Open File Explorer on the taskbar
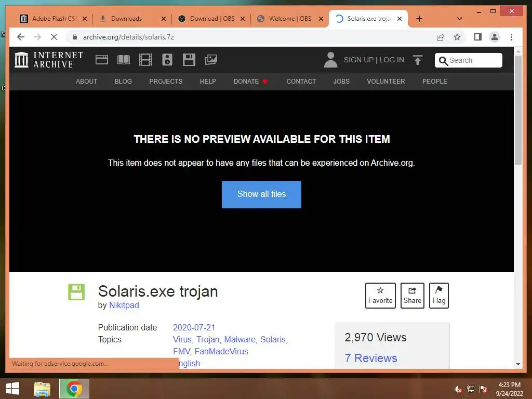 42,389
